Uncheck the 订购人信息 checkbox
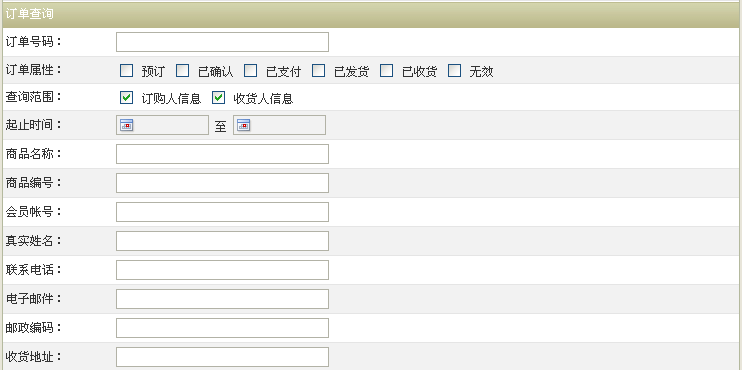Viewport: 742px width, 370px height. [x=126, y=97]
